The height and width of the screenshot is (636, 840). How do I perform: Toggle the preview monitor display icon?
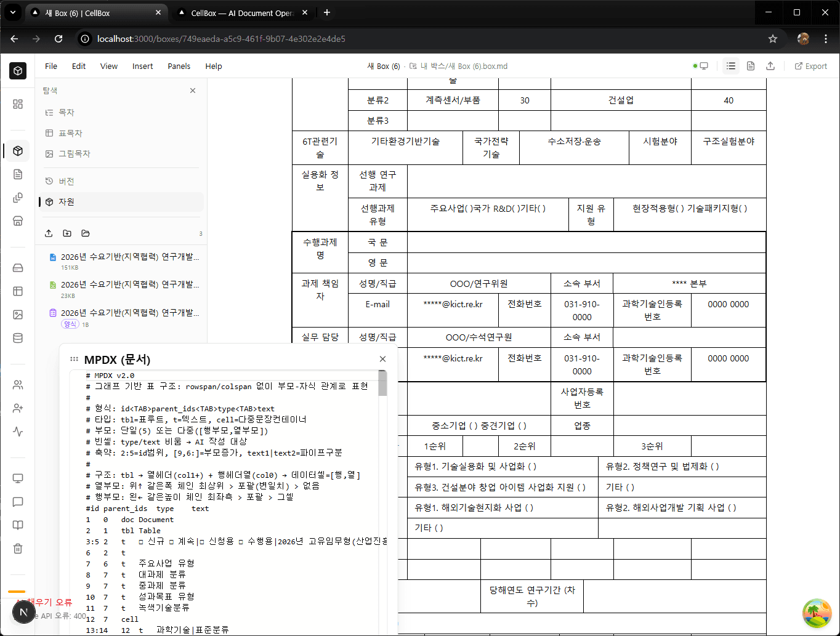[704, 66]
